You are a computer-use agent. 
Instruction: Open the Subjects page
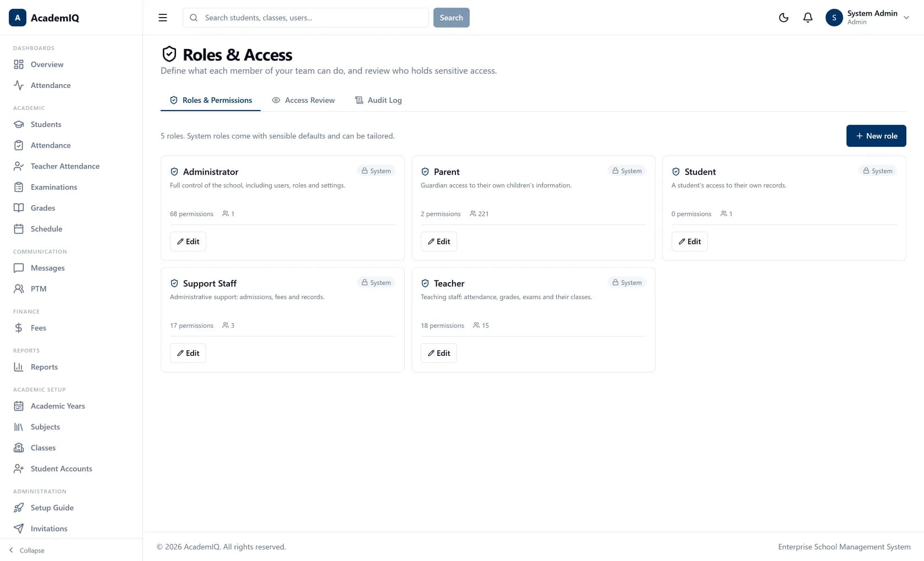tap(71, 427)
